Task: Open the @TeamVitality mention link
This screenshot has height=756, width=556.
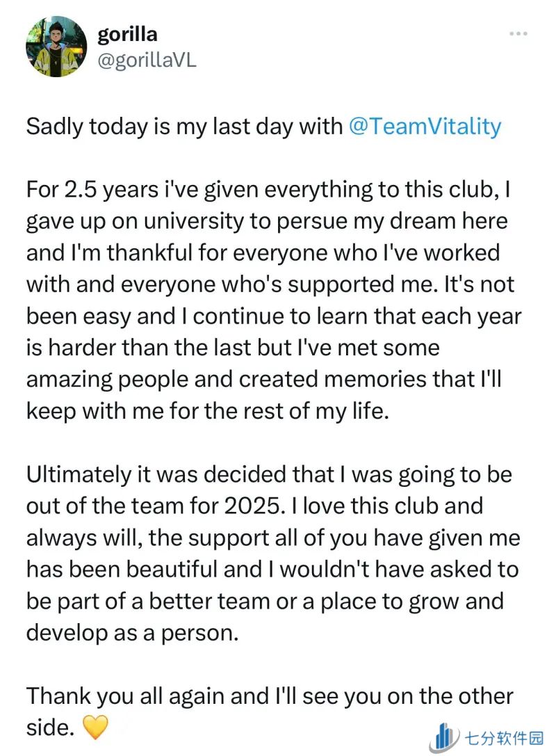Action: pyautogui.click(x=425, y=127)
